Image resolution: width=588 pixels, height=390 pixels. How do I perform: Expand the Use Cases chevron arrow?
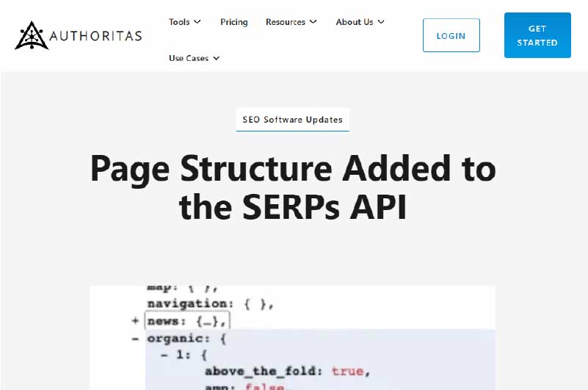(x=217, y=58)
